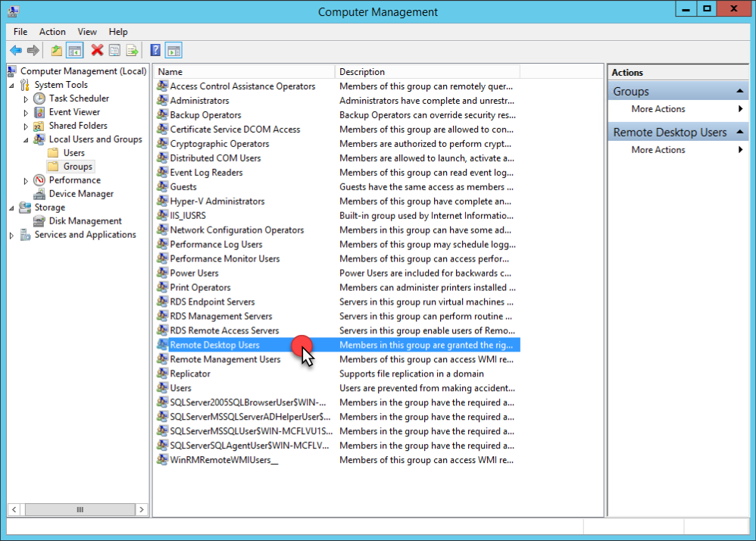This screenshot has width=756, height=541.
Task: Select Device Manager in console tree
Action: [x=81, y=194]
